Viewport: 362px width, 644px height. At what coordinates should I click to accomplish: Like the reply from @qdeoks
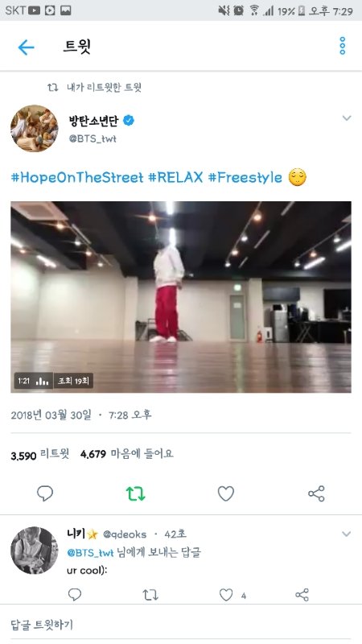(226, 595)
